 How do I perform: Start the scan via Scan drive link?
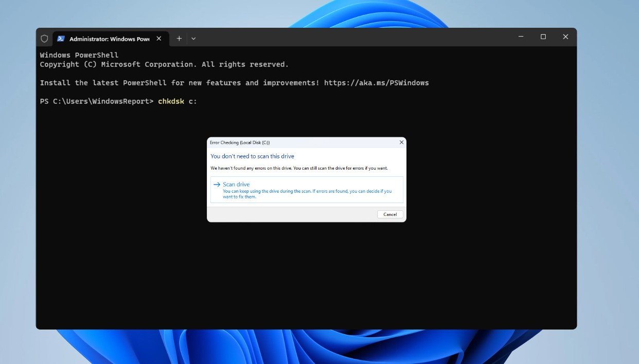[x=236, y=185]
